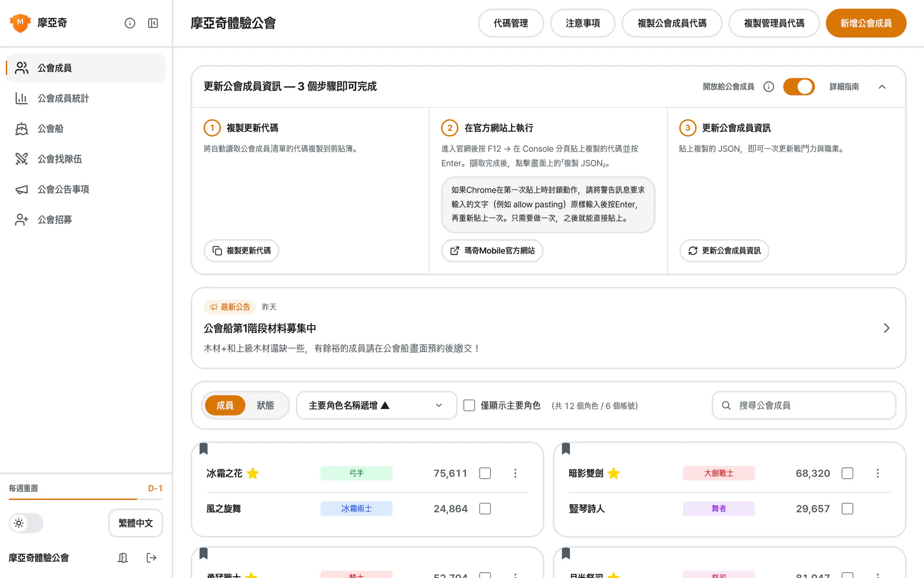Click the 複製公會成員代碼 button
Screen dimensions: 924x578
point(672,23)
